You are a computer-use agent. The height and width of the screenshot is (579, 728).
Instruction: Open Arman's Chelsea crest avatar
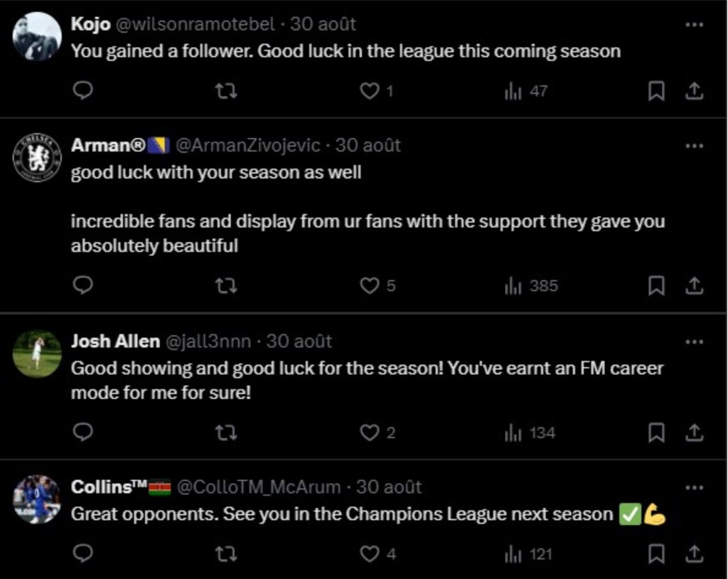pyautogui.click(x=37, y=158)
